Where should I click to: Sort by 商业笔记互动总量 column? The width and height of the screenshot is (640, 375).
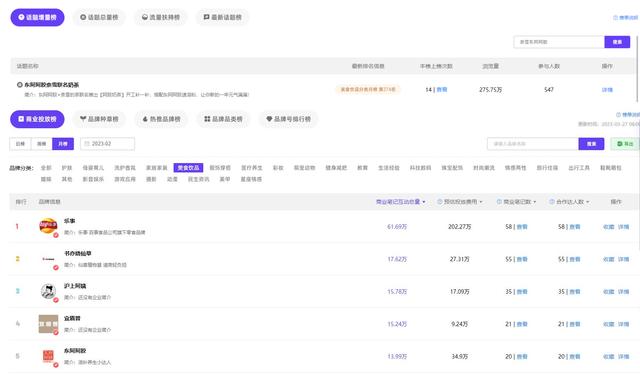point(400,202)
